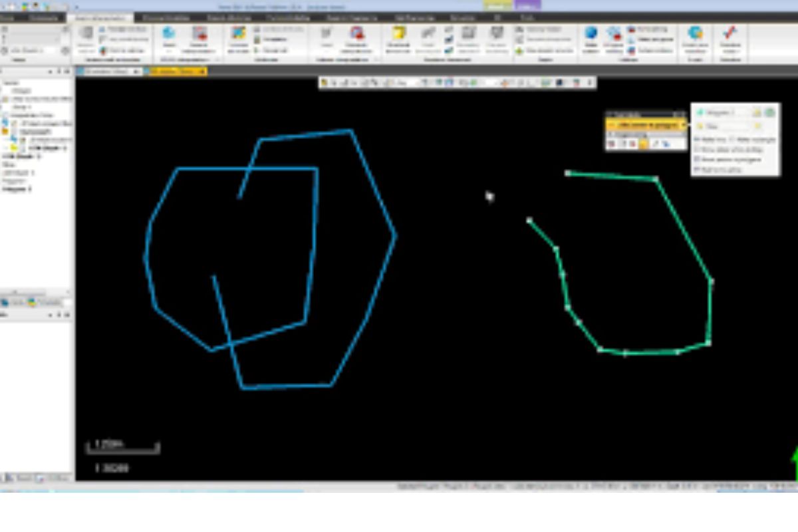Click the large gray icon in the first ribbon group

coord(86,33)
